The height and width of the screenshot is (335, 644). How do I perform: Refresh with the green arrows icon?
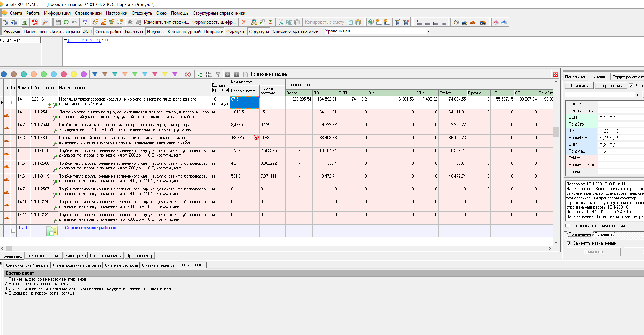coord(66,22)
